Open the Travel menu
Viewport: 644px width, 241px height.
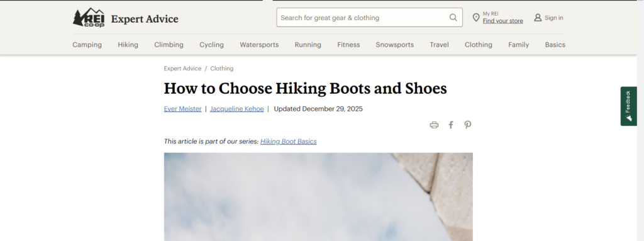point(439,45)
